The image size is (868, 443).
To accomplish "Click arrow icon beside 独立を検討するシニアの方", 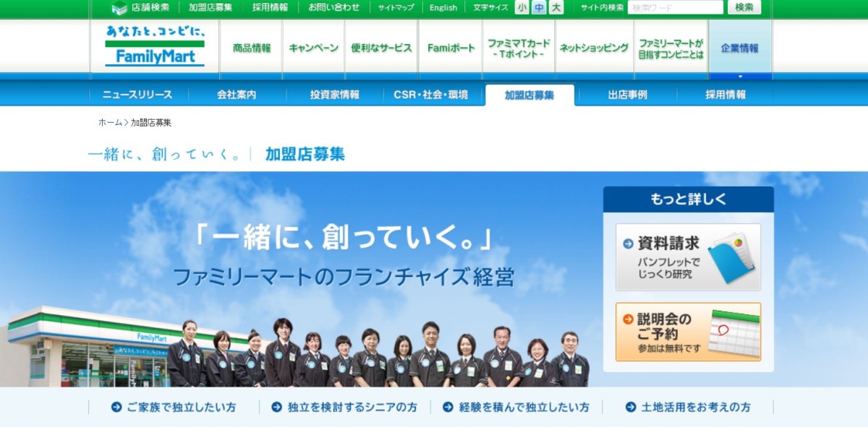I will [x=276, y=408].
